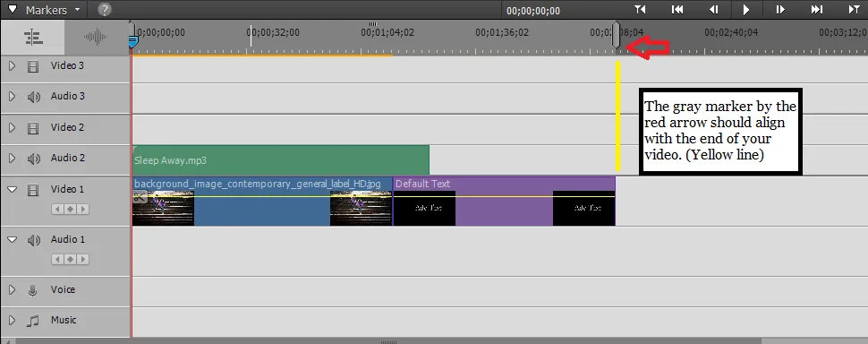Expand the Music track
Screen dimensions: 868x344
pyautogui.click(x=13, y=320)
